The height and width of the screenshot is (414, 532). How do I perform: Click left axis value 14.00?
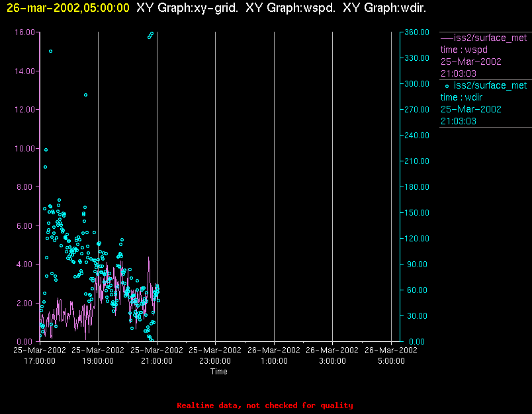click(24, 71)
